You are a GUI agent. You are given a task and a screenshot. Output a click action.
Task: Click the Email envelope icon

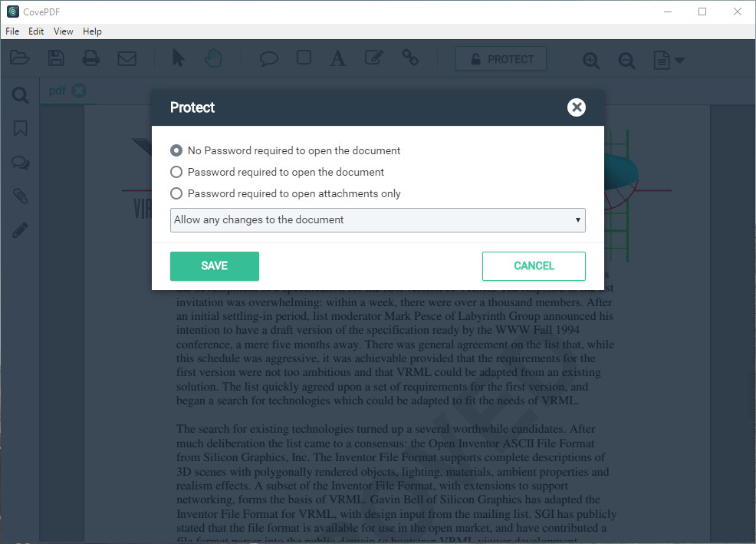pos(127,58)
